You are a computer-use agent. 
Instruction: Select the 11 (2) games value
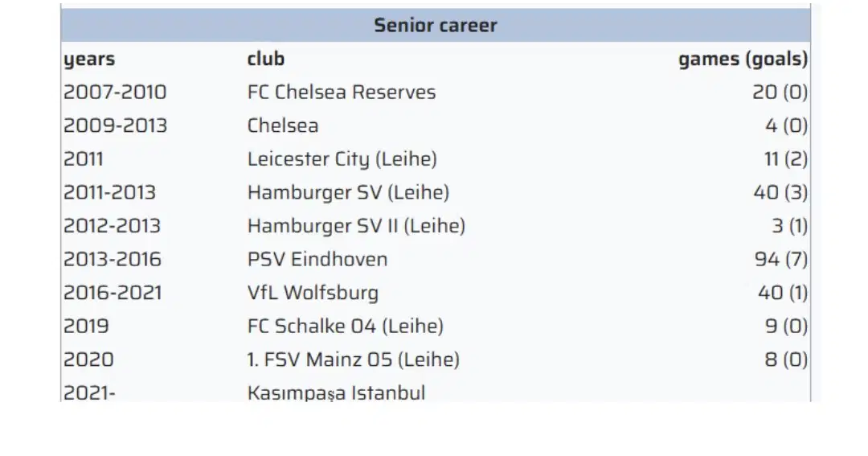pyautogui.click(x=786, y=159)
